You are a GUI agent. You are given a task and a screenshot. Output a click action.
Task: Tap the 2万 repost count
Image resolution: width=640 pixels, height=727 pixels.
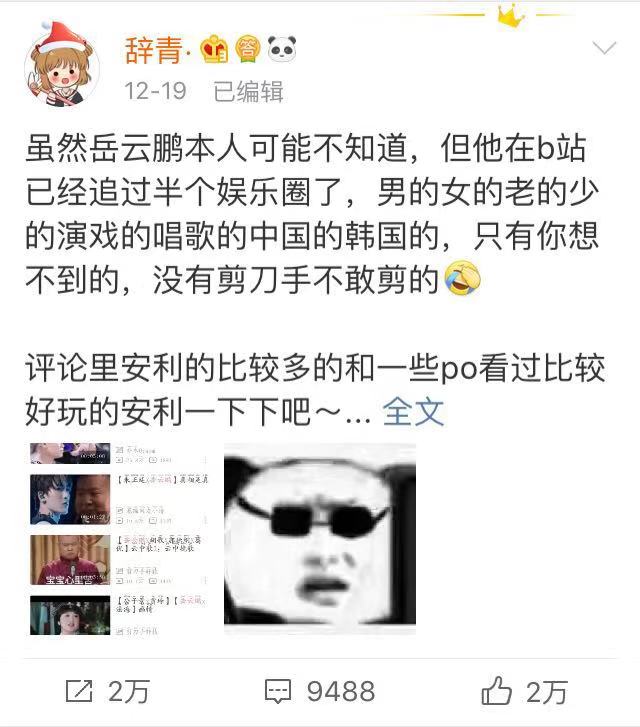click(x=128, y=692)
